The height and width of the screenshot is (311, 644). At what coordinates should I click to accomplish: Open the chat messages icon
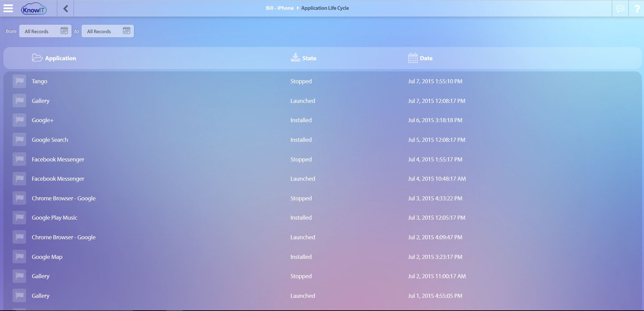[620, 8]
